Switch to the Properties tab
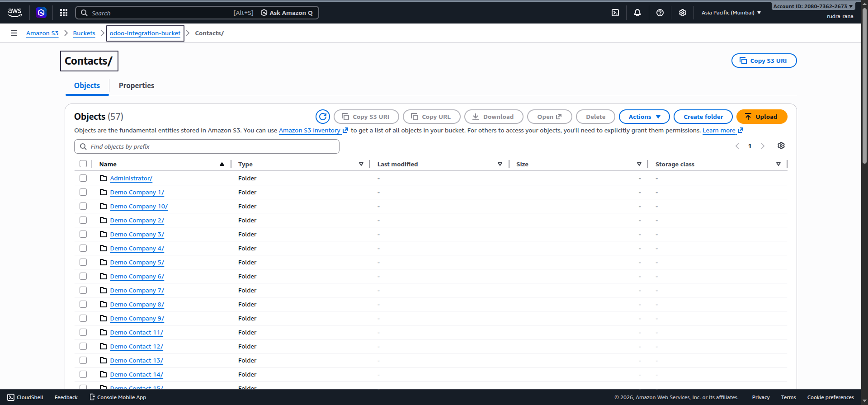 tap(137, 85)
